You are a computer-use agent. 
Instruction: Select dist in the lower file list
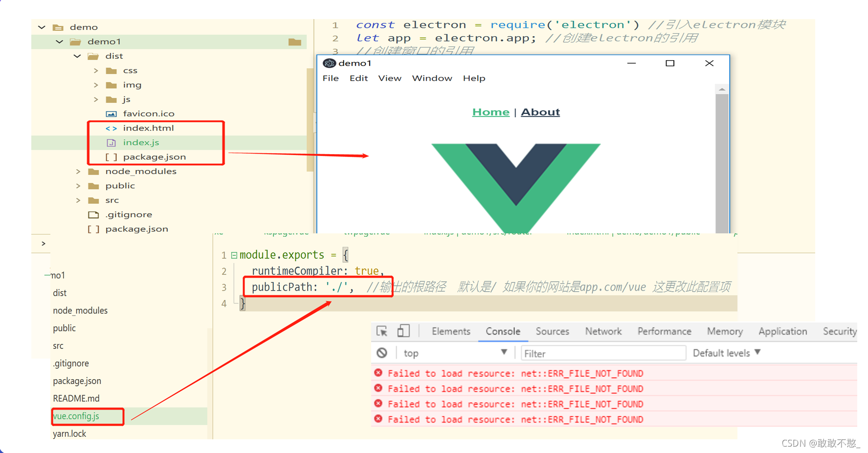60,293
